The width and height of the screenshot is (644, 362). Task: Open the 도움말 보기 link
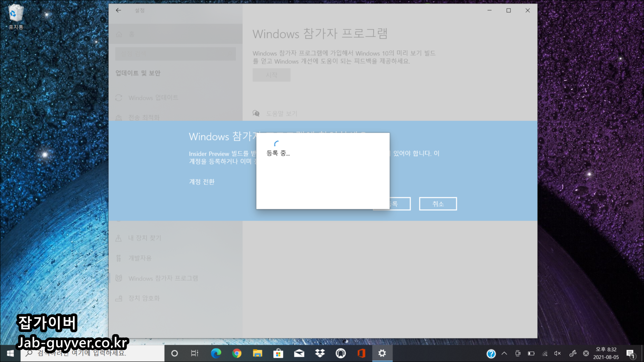(x=282, y=113)
